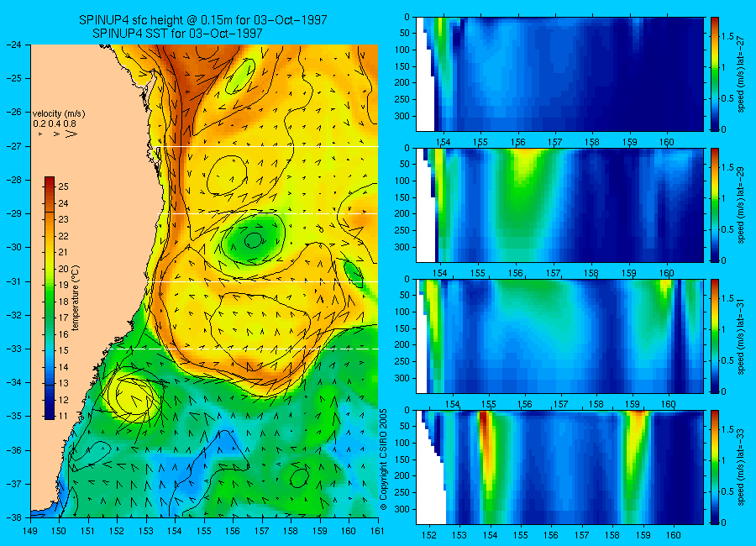Click the 'speed (m/s) lat=-33' label
Image resolution: width=756 pixels, height=546 pixels.
[742, 467]
